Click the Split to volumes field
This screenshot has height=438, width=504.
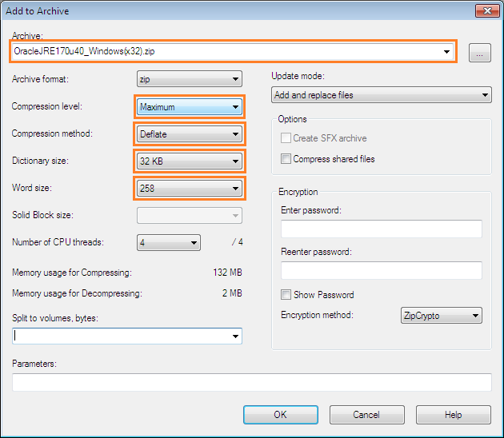tap(127, 336)
